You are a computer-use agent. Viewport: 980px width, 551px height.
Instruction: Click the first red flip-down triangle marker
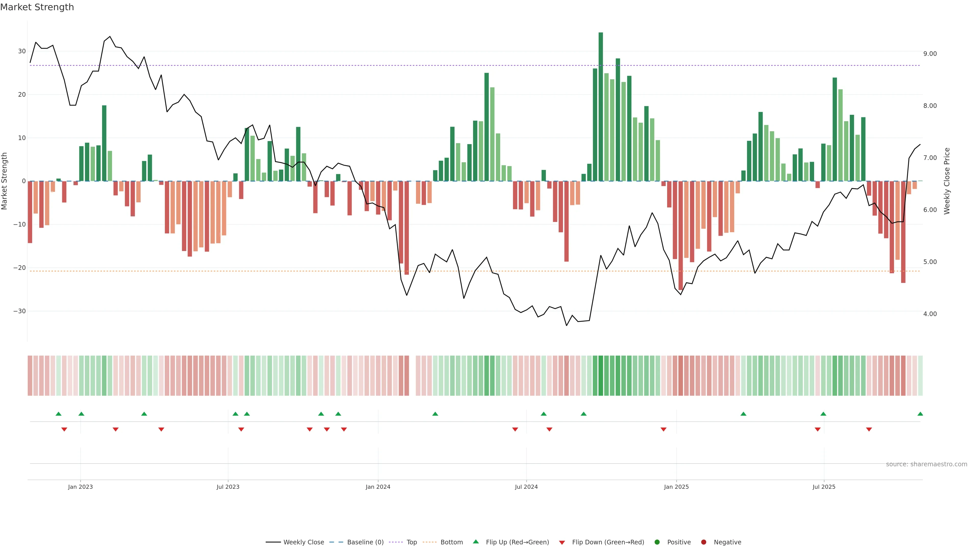tap(64, 429)
